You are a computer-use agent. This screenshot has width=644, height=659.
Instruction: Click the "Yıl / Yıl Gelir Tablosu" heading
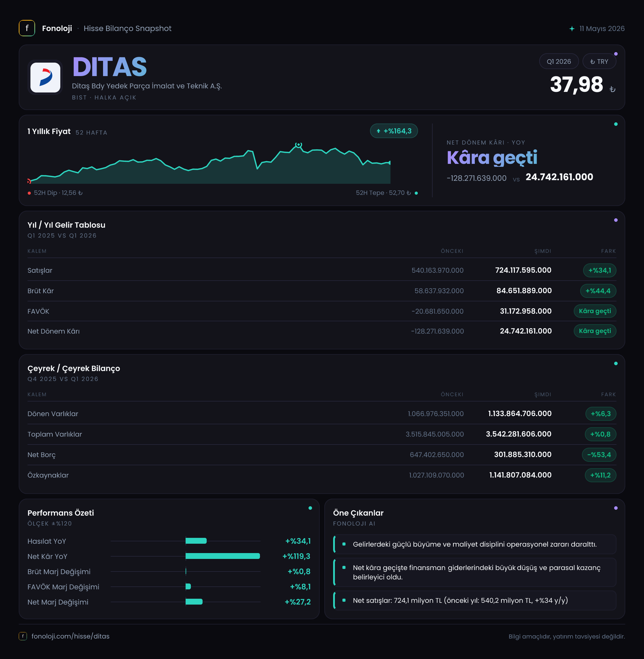[x=66, y=225]
